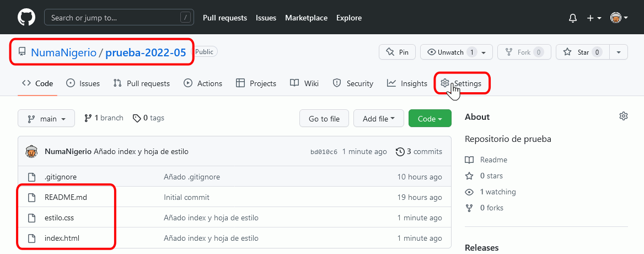Open the Releases heading link
Screen dimensions: 644x254
click(482, 247)
